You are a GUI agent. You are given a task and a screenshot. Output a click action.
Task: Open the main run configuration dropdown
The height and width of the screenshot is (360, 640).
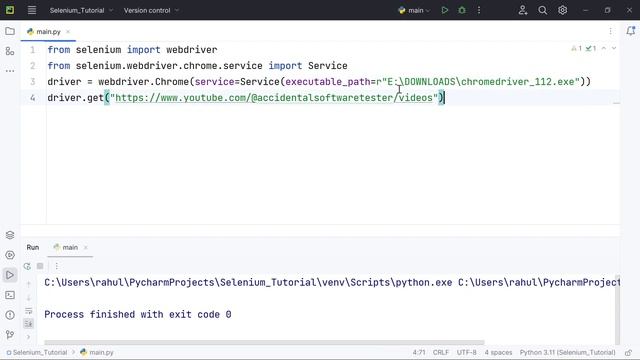[414, 10]
